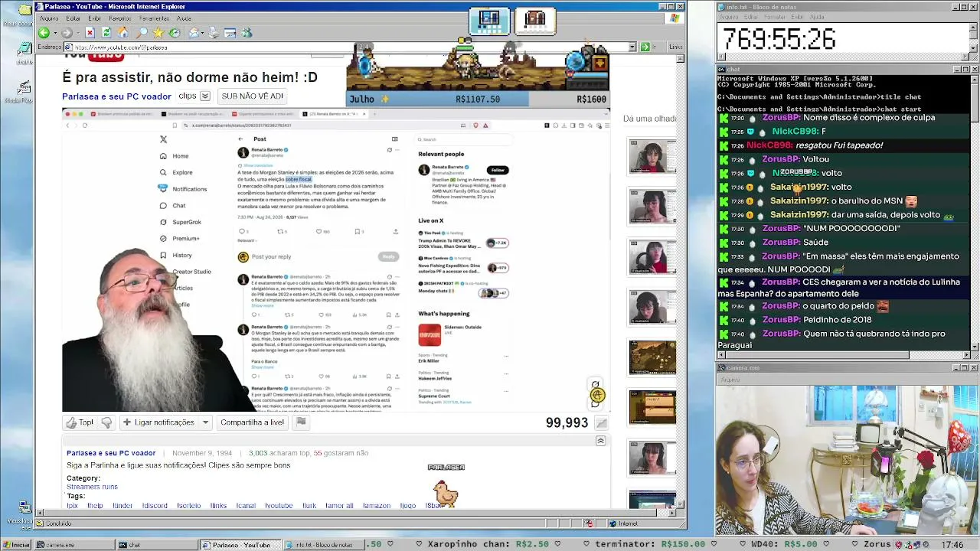The width and height of the screenshot is (980, 551).
Task: Click the Compartilha a live! button
Action: [x=252, y=422]
